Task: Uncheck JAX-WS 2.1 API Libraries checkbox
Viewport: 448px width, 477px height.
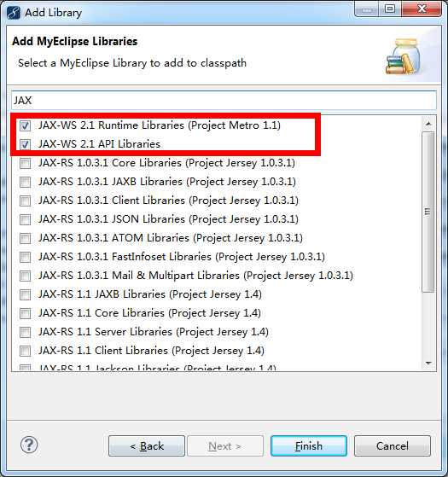Action: [x=25, y=144]
